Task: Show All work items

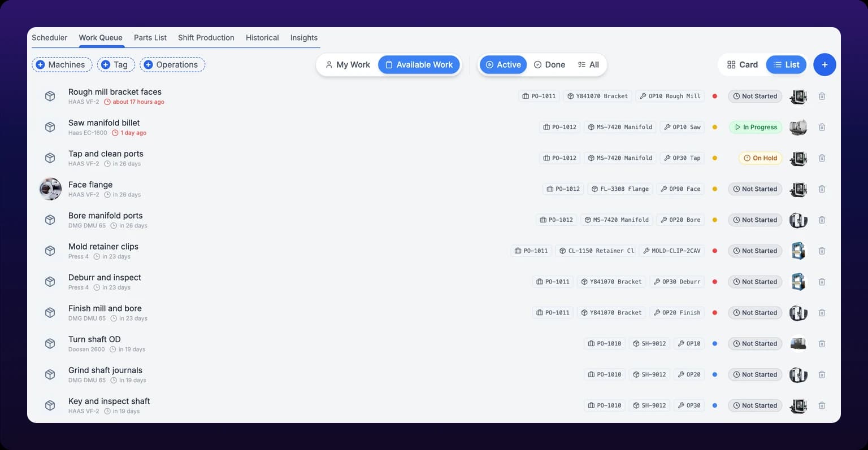Action: coord(588,65)
